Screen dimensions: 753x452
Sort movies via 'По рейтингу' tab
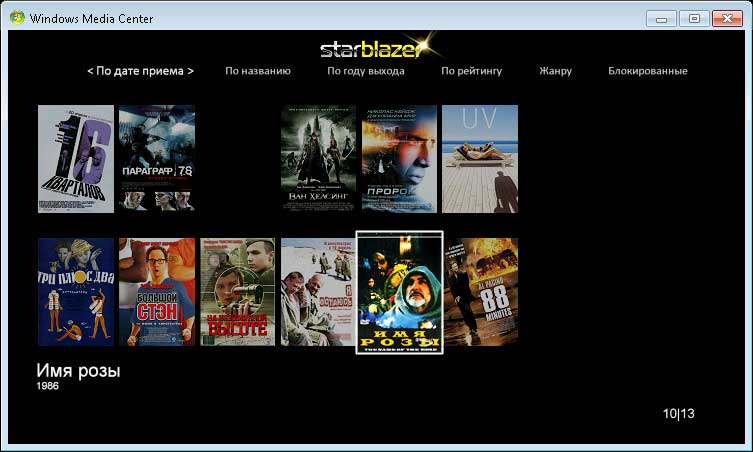point(471,71)
